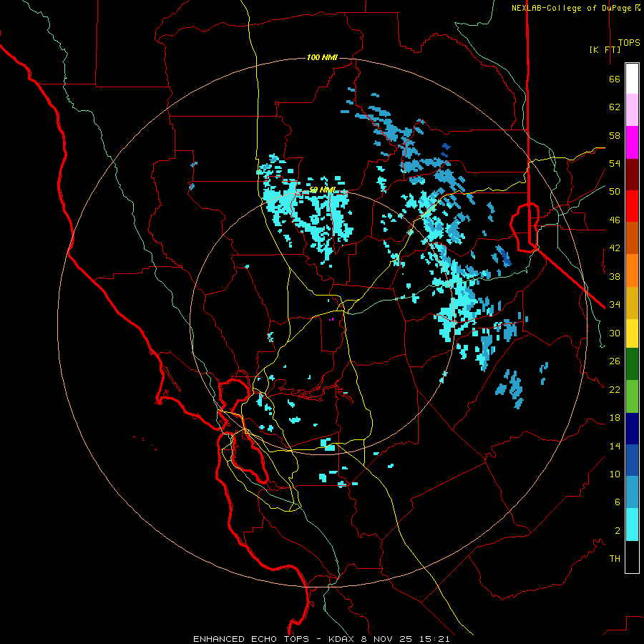644x644 pixels.
Task: Click the 'TOPS' legend title
Action: click(x=629, y=42)
